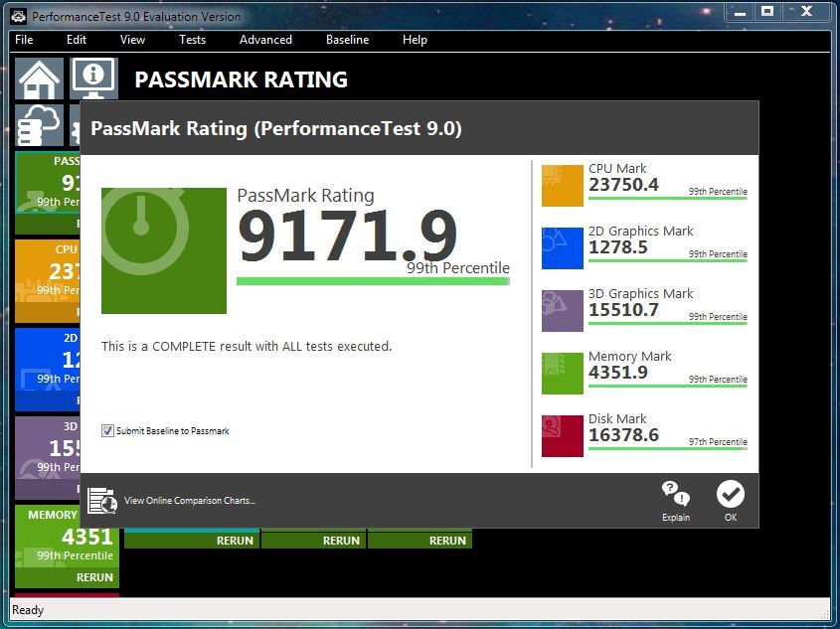Click the CPU Mark percentile bar

(x=667, y=199)
